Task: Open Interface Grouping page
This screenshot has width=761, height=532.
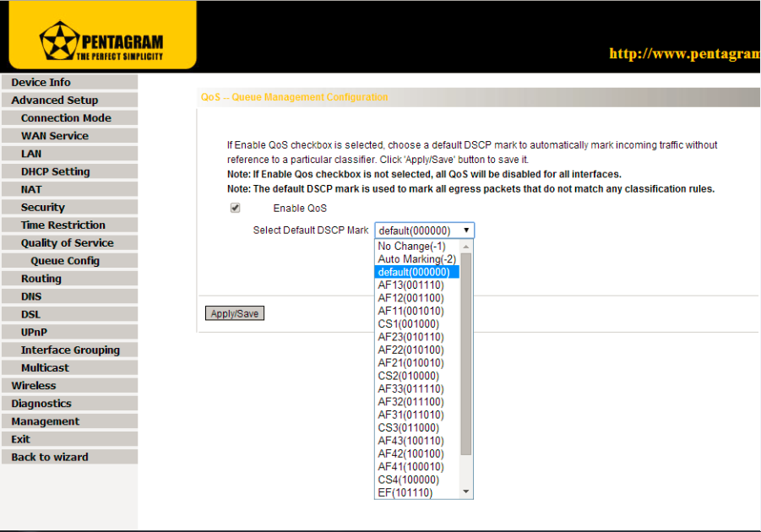Action: point(69,350)
